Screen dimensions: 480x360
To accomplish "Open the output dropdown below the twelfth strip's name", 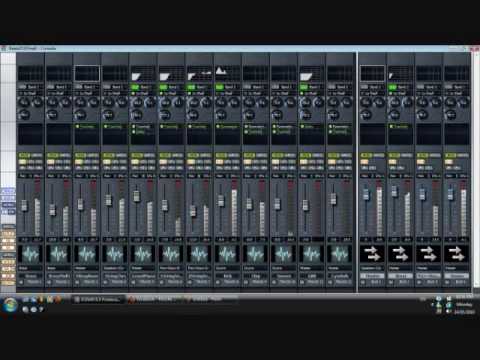I will coord(339,282).
